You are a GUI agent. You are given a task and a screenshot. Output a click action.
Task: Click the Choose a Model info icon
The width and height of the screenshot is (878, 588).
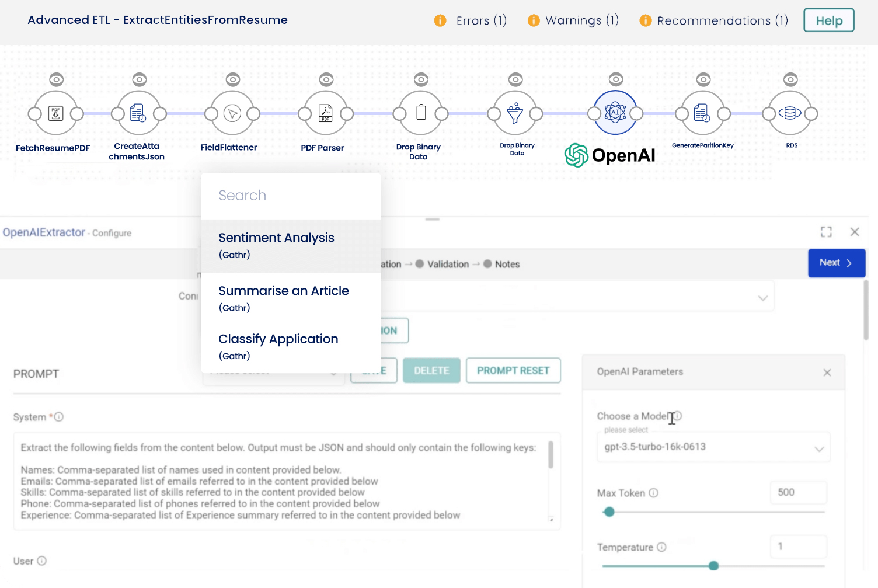[x=677, y=416]
